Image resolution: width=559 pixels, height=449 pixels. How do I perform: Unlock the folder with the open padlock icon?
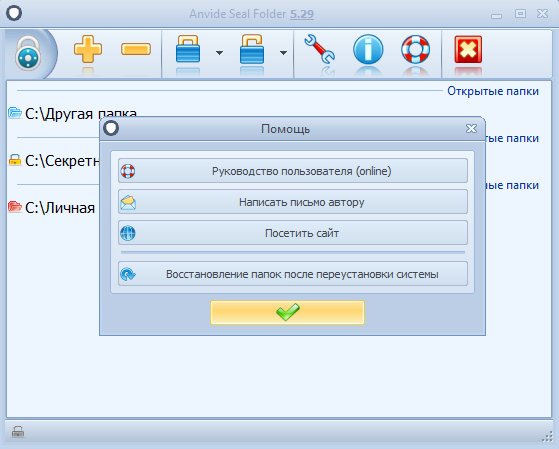(252, 49)
